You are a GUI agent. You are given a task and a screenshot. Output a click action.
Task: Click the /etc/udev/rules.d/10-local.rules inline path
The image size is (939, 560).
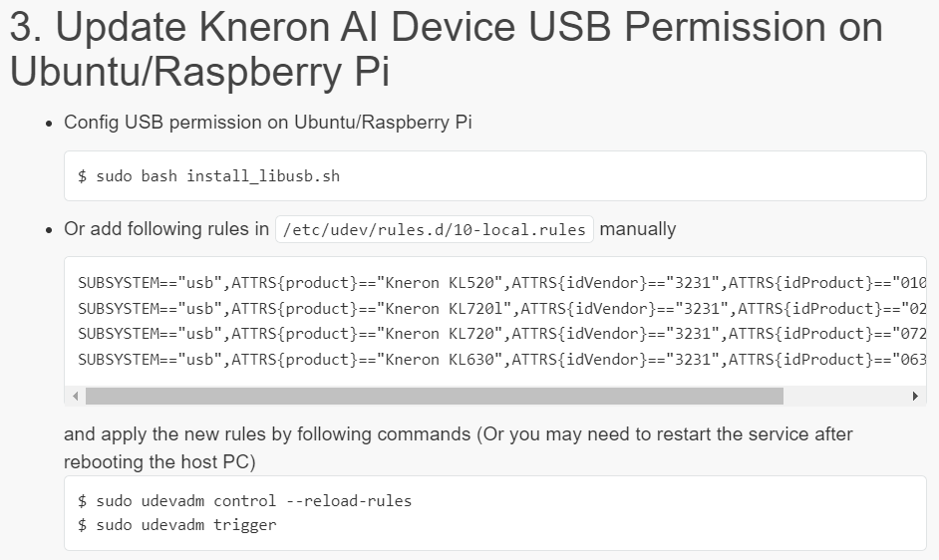coord(435,229)
